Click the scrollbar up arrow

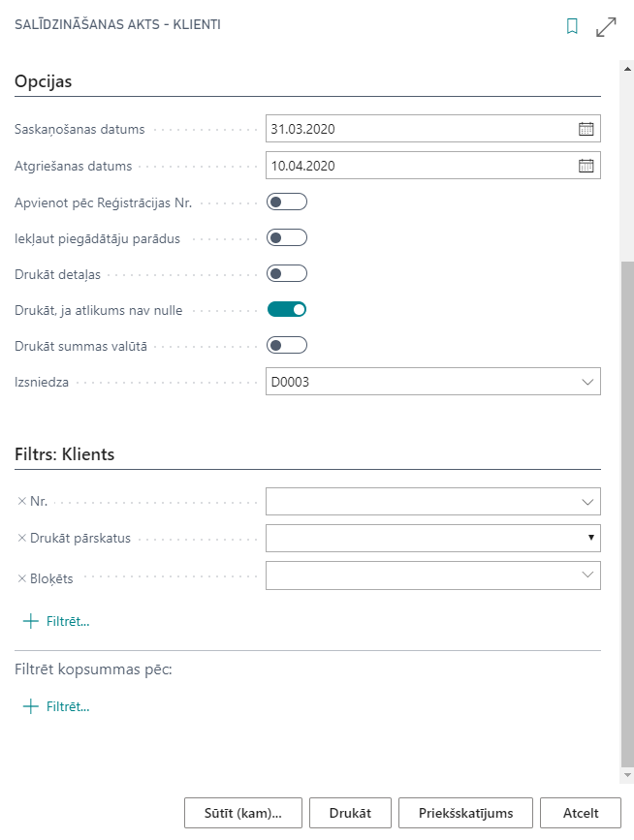pos(627,69)
